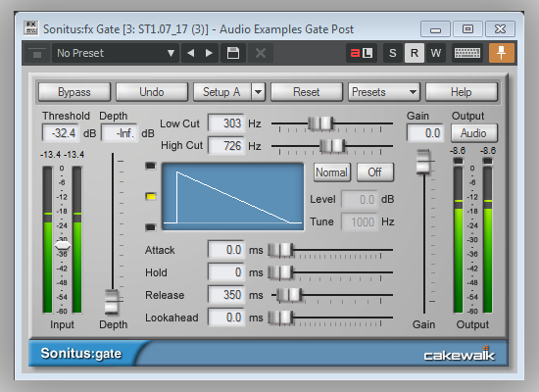This screenshot has width=539, height=392.
Task: Click the plugin power icon left of No Preset
Action: pyautogui.click(x=37, y=53)
